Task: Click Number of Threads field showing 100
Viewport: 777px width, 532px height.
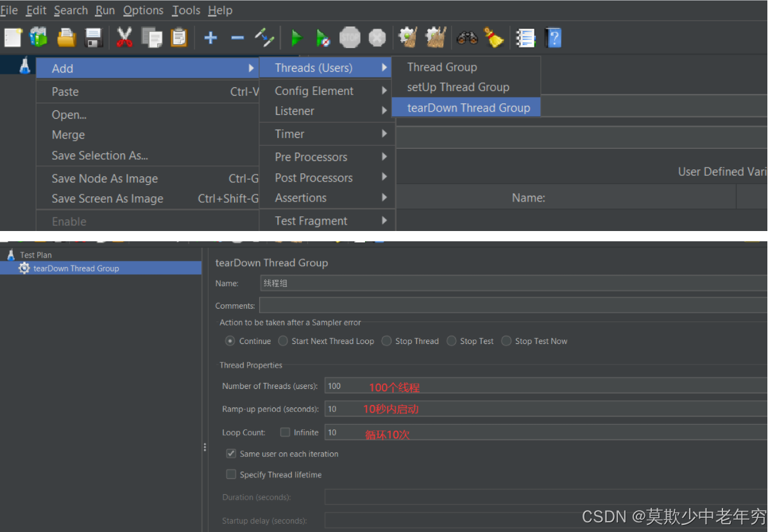Action: coord(546,386)
